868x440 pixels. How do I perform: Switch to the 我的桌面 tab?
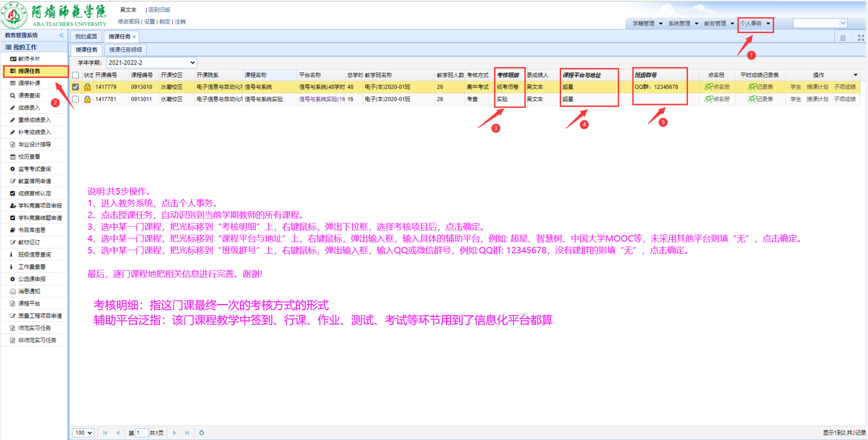(86, 36)
